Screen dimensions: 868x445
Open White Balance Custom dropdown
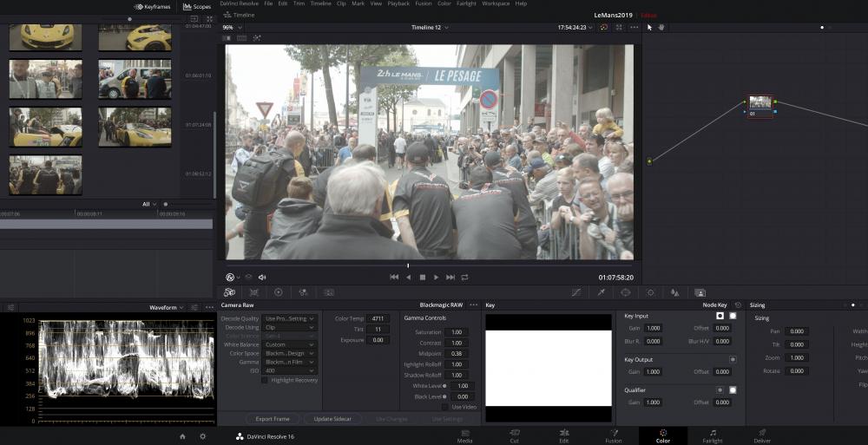pyautogui.click(x=289, y=344)
